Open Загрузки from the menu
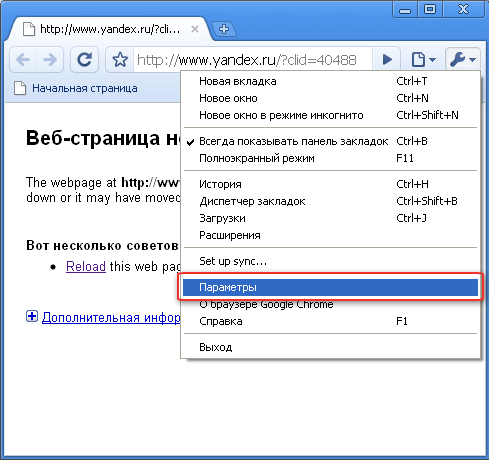This screenshot has height=460, width=489. (x=330, y=218)
